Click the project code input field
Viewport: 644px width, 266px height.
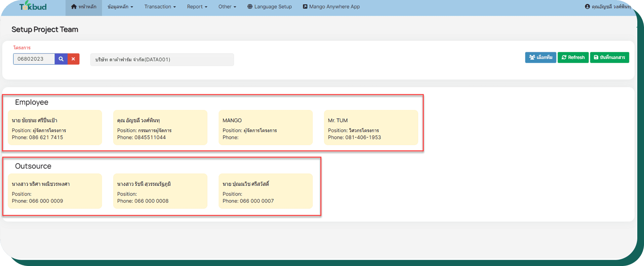click(x=34, y=59)
